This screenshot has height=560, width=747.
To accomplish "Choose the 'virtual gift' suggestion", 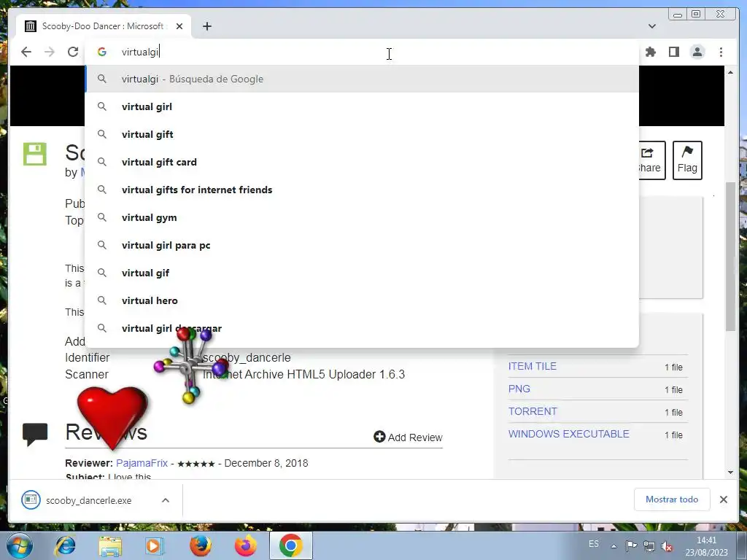I will pos(362,134).
